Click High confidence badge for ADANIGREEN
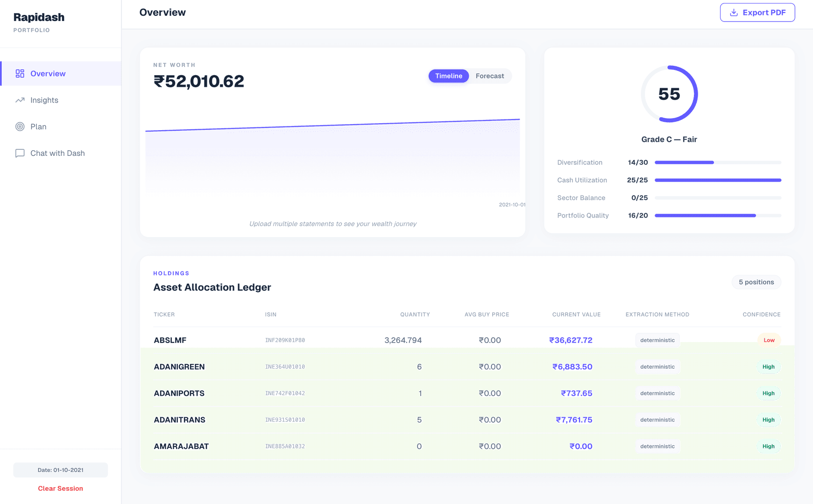This screenshot has width=813, height=504. (768, 367)
